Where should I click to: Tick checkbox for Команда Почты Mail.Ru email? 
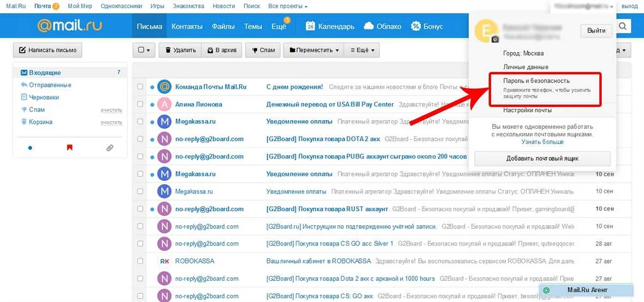tap(140, 87)
